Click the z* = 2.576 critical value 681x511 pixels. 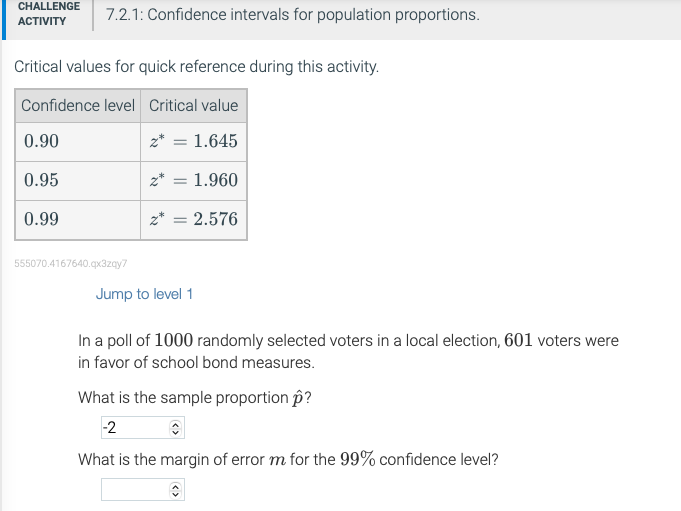pyautogui.click(x=193, y=219)
